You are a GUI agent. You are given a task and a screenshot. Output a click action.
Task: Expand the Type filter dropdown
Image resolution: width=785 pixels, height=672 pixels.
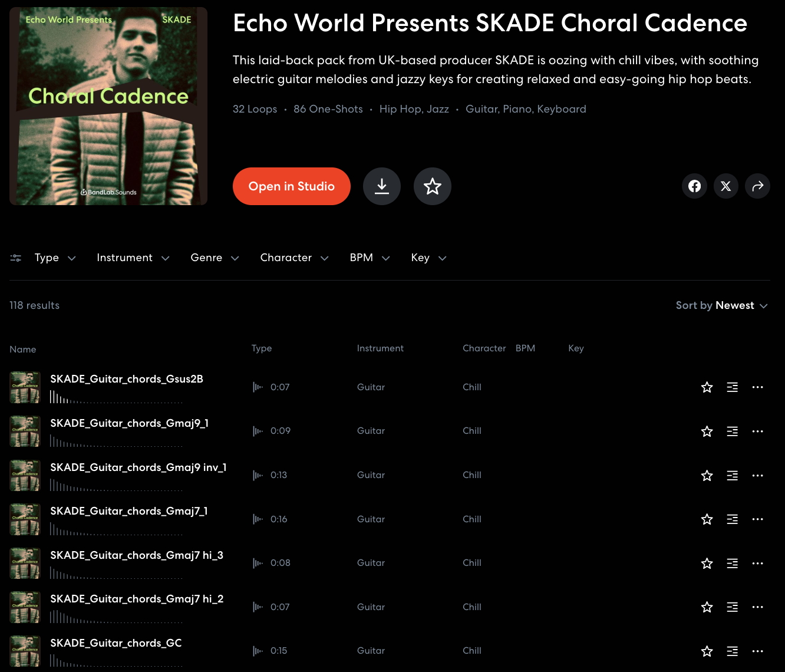(55, 258)
